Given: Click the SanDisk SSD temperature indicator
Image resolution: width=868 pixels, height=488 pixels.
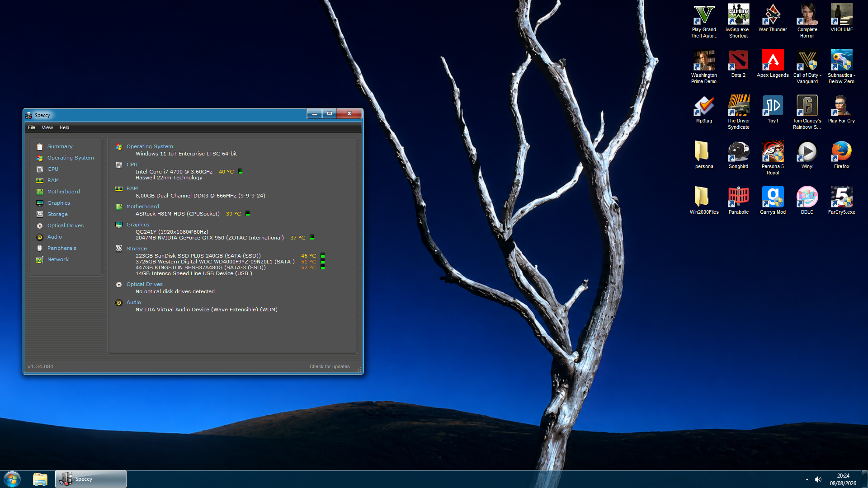Looking at the screenshot, I should point(323,256).
